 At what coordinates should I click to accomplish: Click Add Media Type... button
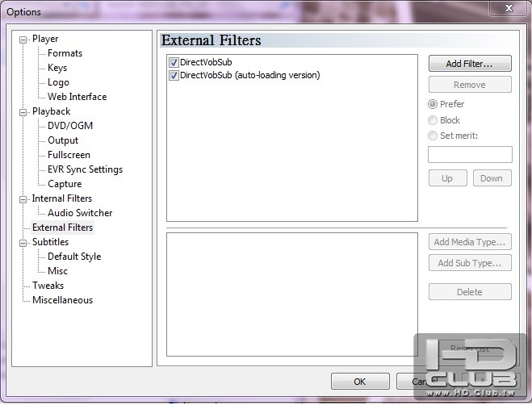[470, 242]
